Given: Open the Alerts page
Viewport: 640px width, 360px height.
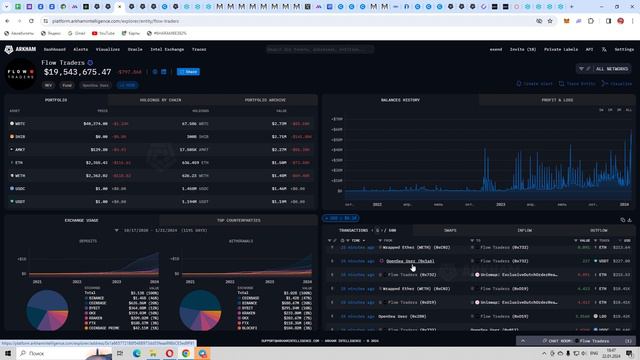Looking at the screenshot, I should (x=80, y=49).
